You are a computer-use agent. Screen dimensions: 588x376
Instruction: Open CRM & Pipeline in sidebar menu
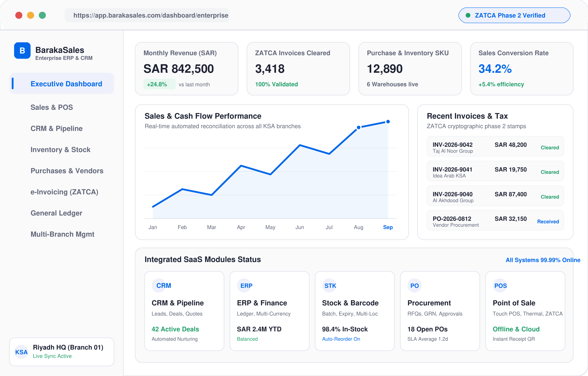pos(57,128)
